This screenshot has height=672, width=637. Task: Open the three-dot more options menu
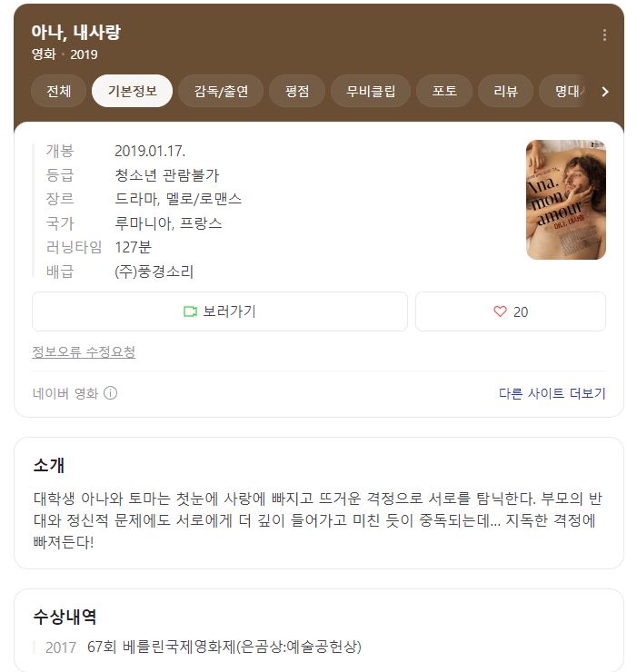tap(604, 35)
